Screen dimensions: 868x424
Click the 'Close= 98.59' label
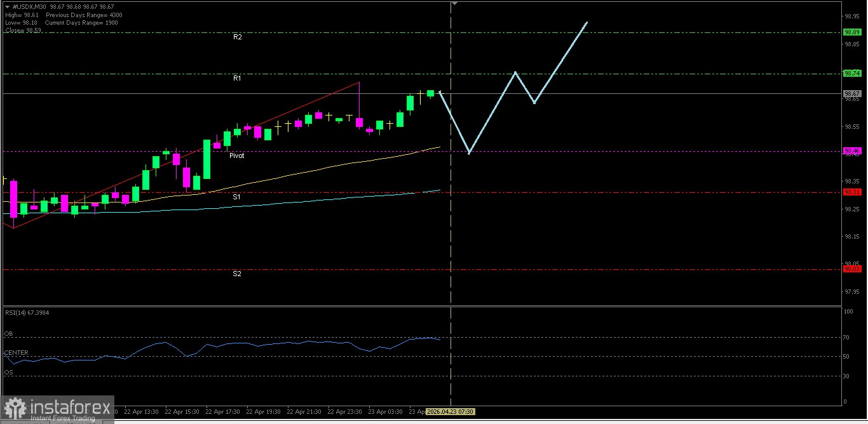(23, 30)
